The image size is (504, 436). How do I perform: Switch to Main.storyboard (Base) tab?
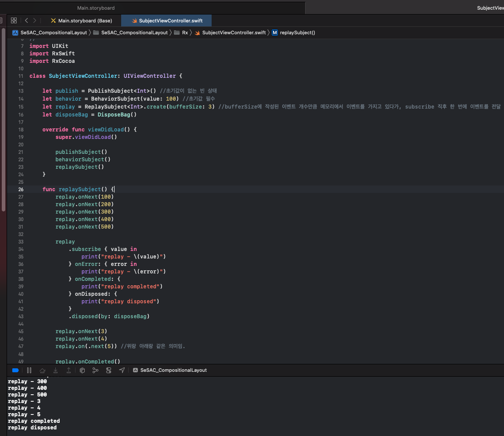click(x=82, y=21)
